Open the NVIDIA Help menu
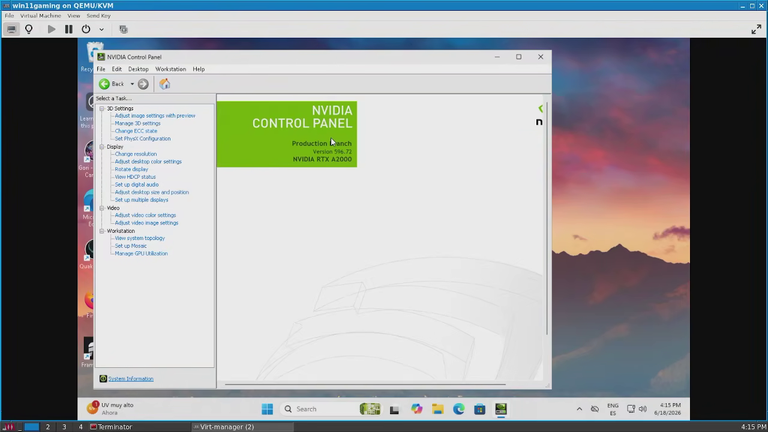768x432 pixels. [198, 69]
